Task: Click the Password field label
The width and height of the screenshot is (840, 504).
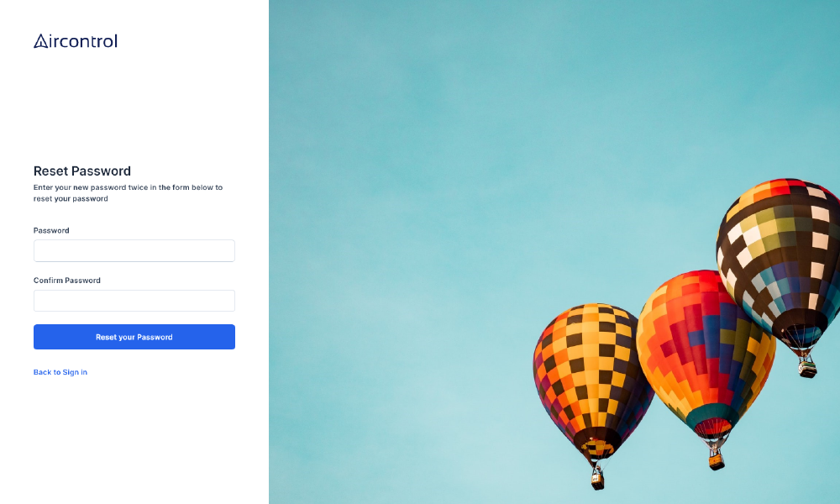Action: tap(51, 230)
